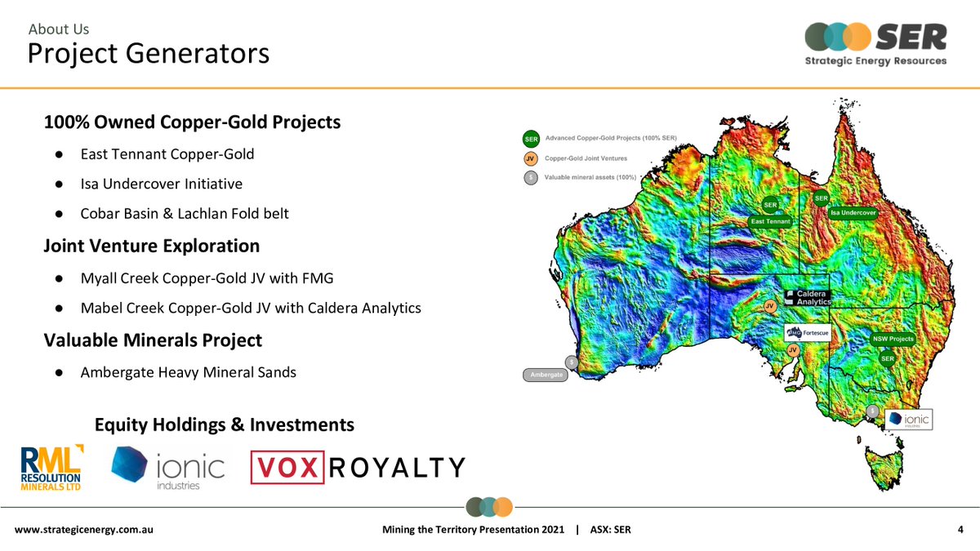
Task: Select the Mabel Creek JV with Caldera Analytics bullet
Action: click(251, 309)
